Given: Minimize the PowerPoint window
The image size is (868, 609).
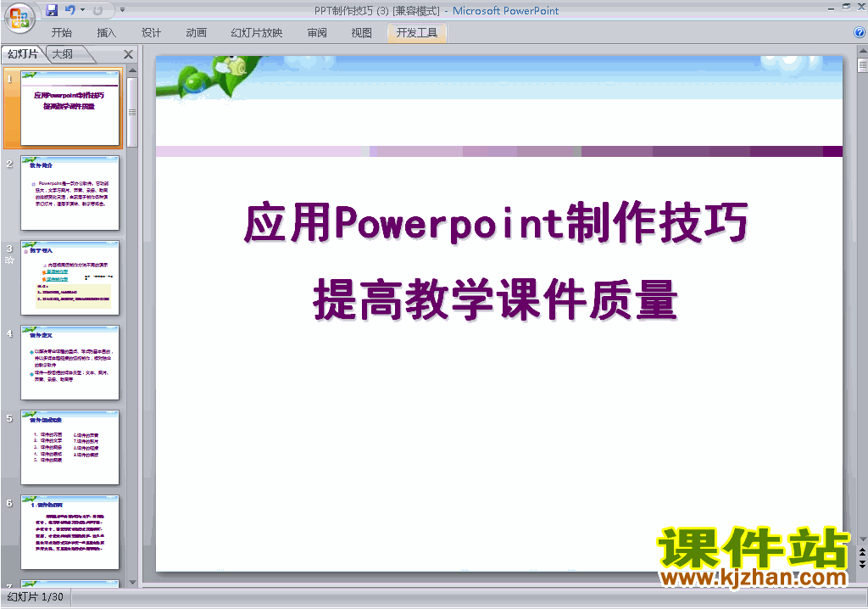Looking at the screenshot, I should click(831, 8).
